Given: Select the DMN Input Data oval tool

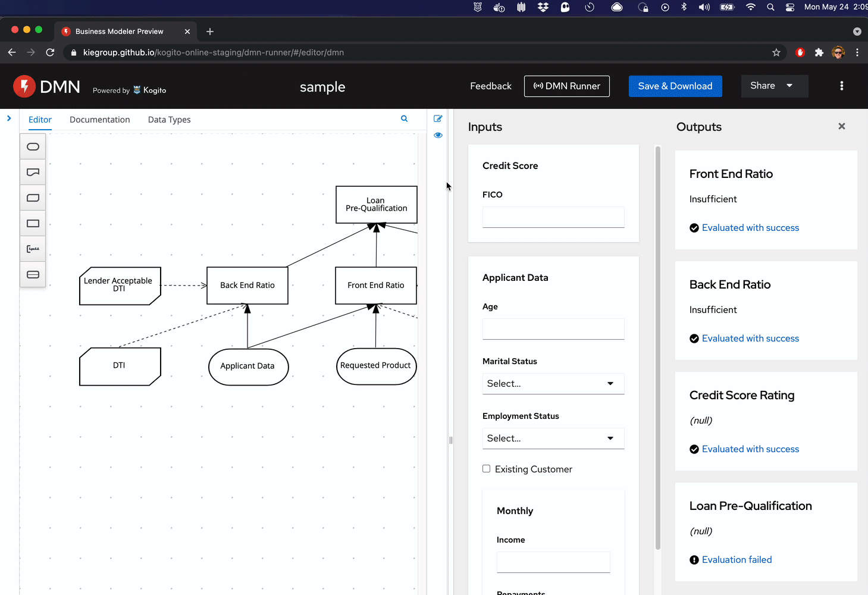Looking at the screenshot, I should tap(33, 147).
